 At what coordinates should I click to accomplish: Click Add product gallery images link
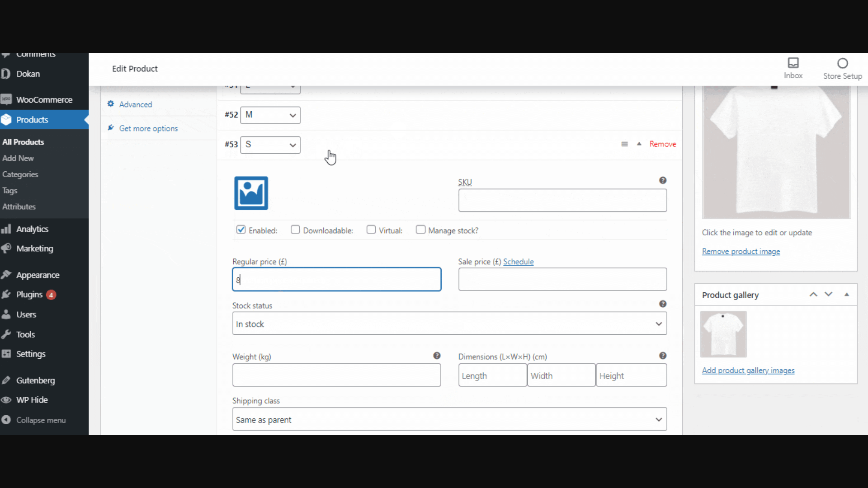[748, 371]
